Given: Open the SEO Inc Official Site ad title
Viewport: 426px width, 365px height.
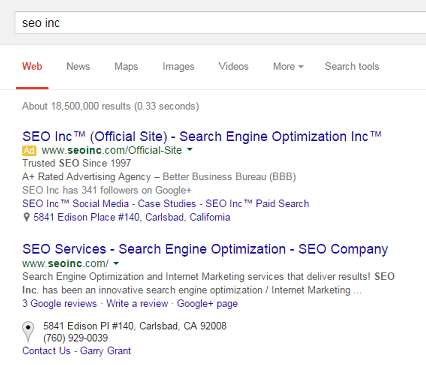Looking at the screenshot, I should pos(202,136).
